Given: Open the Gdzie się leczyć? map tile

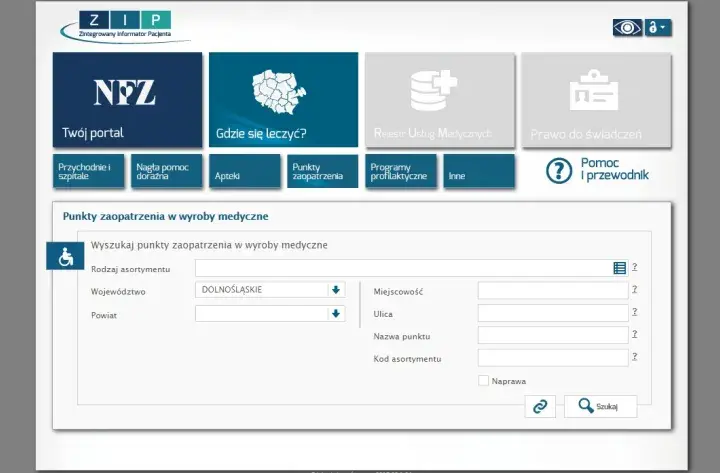Looking at the screenshot, I should (283, 100).
